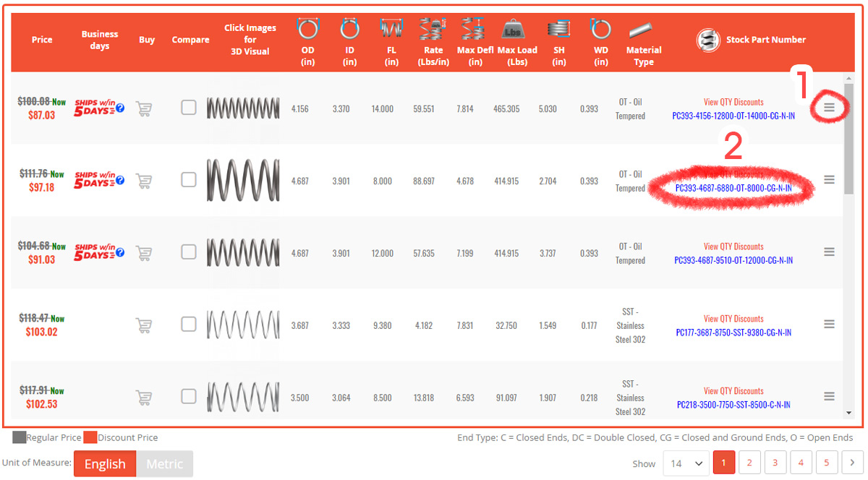
Task: Click the Max Load Lbs weight icon
Action: point(517,30)
